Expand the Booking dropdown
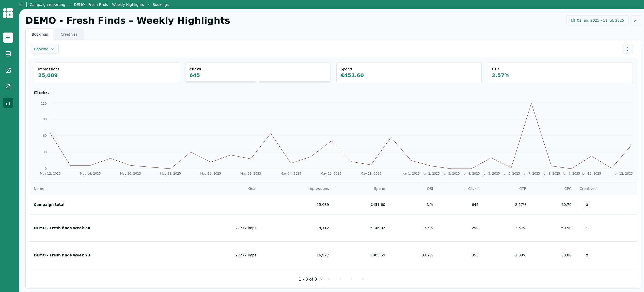 [44, 49]
